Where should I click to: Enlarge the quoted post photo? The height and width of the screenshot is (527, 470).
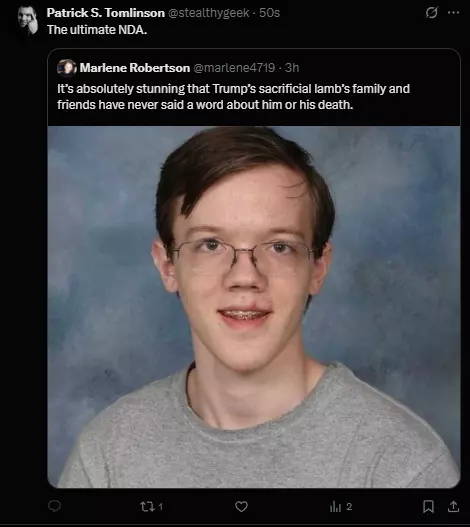pyautogui.click(x=254, y=307)
